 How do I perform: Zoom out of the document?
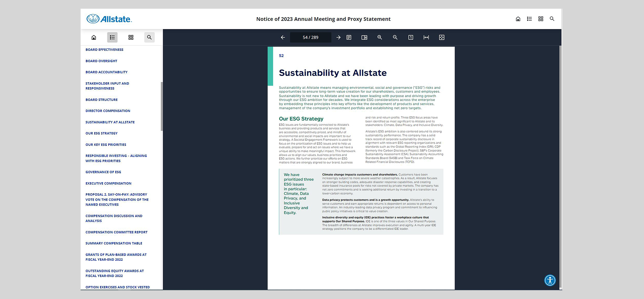coord(395,37)
